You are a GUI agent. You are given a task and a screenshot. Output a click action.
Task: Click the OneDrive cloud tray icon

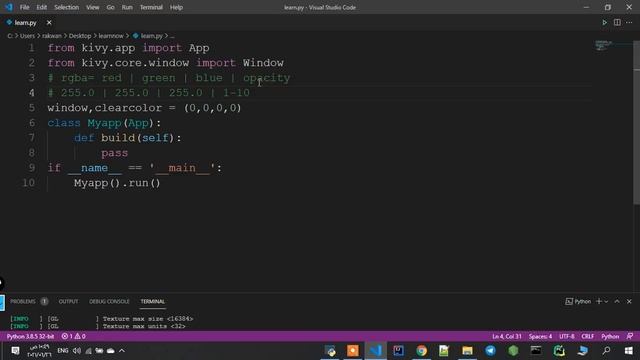[111, 351]
